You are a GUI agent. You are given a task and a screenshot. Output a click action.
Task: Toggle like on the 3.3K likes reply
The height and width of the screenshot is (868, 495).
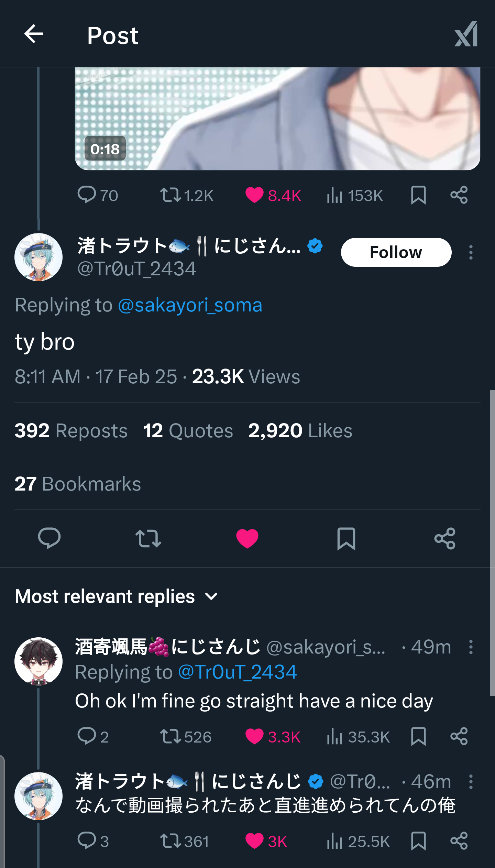tap(254, 737)
